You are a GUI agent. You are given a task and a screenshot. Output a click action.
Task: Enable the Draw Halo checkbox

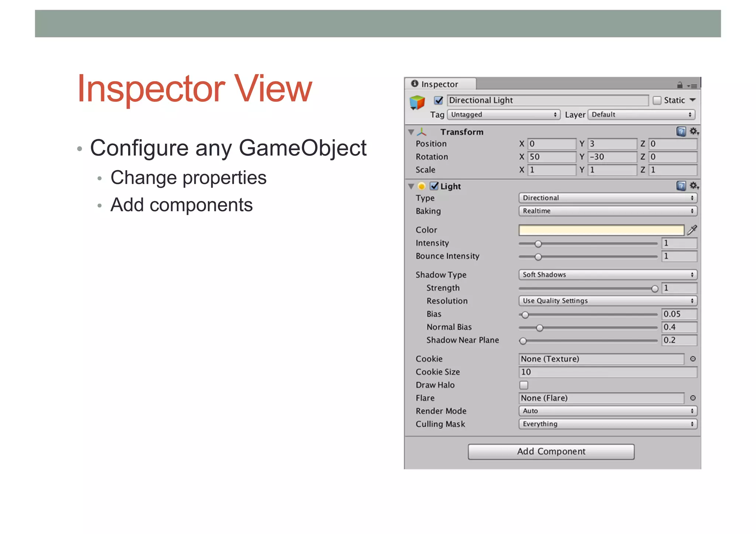coord(524,385)
